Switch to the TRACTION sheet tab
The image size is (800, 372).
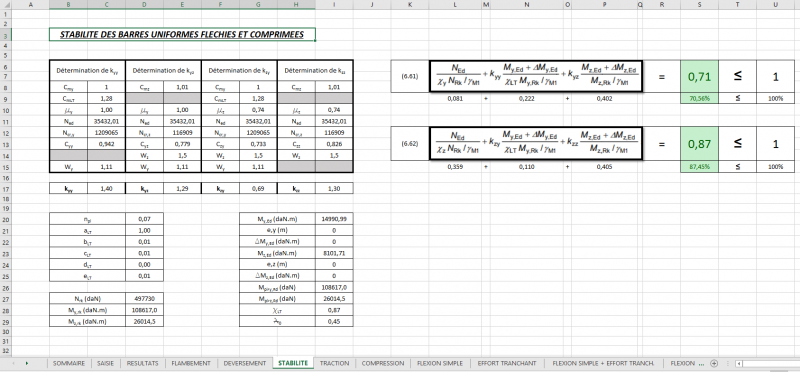coord(334,363)
